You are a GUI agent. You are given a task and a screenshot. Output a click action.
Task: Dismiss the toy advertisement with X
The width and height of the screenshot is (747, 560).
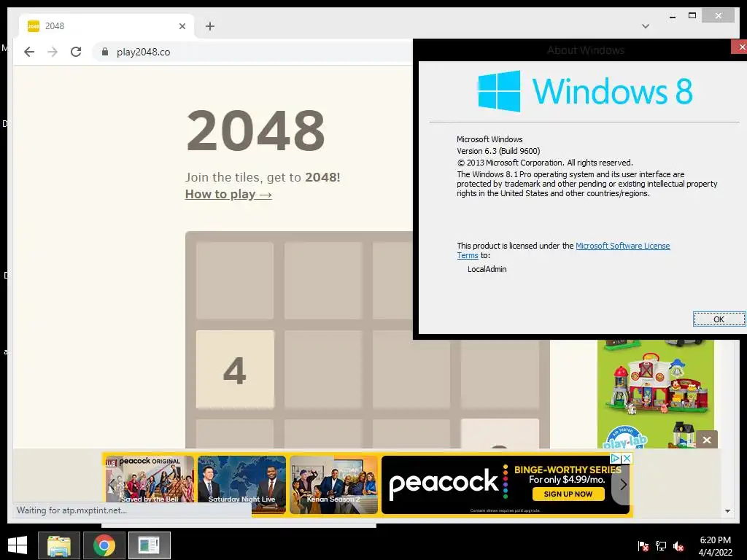click(x=707, y=440)
